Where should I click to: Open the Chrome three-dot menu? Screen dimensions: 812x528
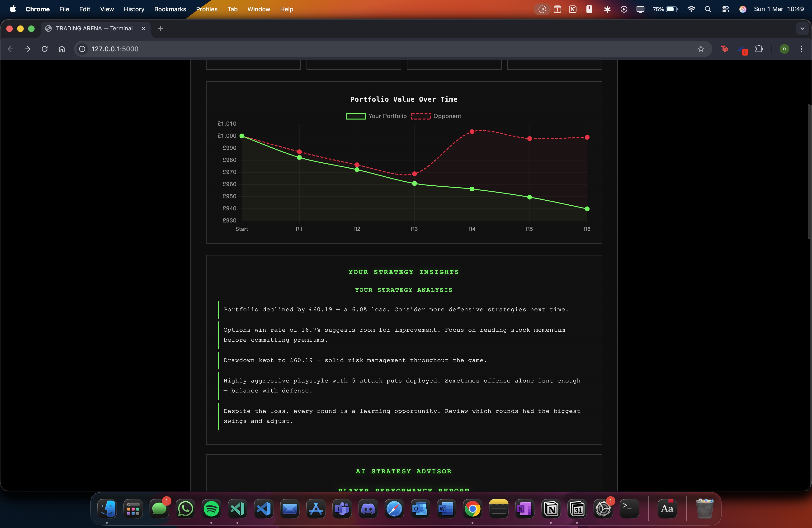pos(801,49)
